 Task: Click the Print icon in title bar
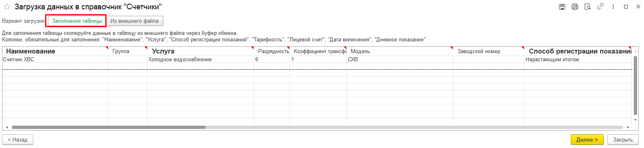click(575, 7)
